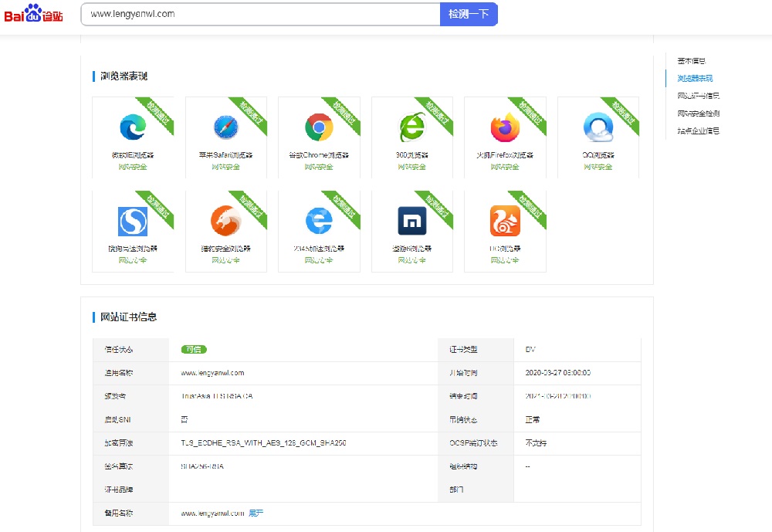Click www.lengyanwl.com in the common-name row

click(x=212, y=373)
